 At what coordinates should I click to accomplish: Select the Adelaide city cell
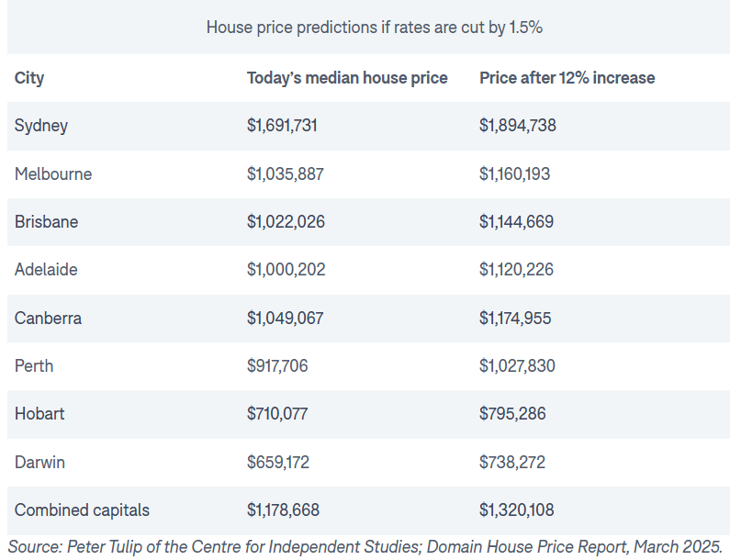46,270
